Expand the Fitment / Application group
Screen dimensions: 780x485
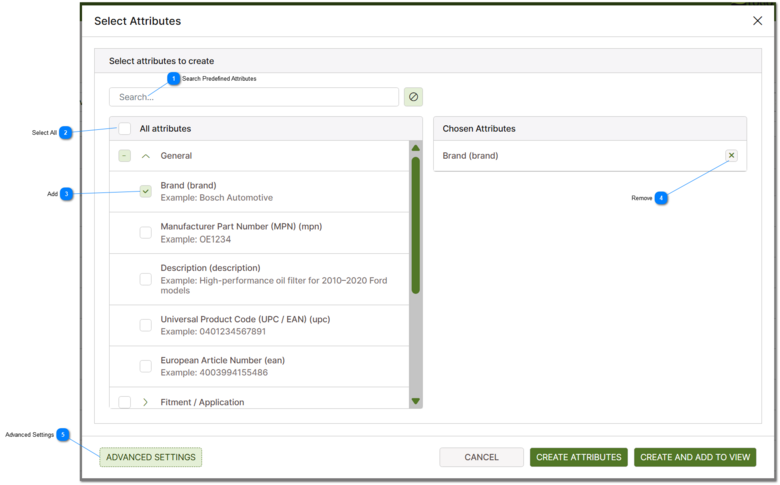(x=145, y=402)
